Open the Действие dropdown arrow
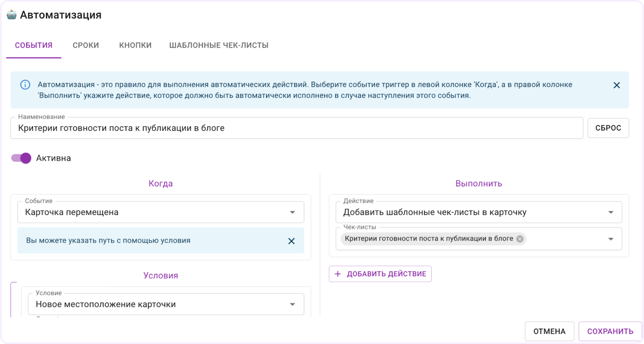 coord(611,212)
